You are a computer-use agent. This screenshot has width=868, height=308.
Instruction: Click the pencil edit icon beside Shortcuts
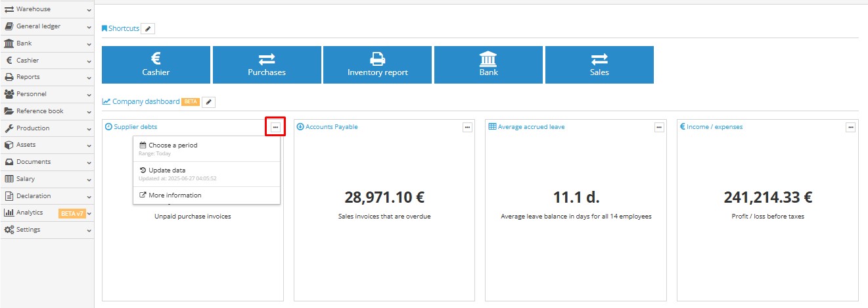pyautogui.click(x=148, y=29)
